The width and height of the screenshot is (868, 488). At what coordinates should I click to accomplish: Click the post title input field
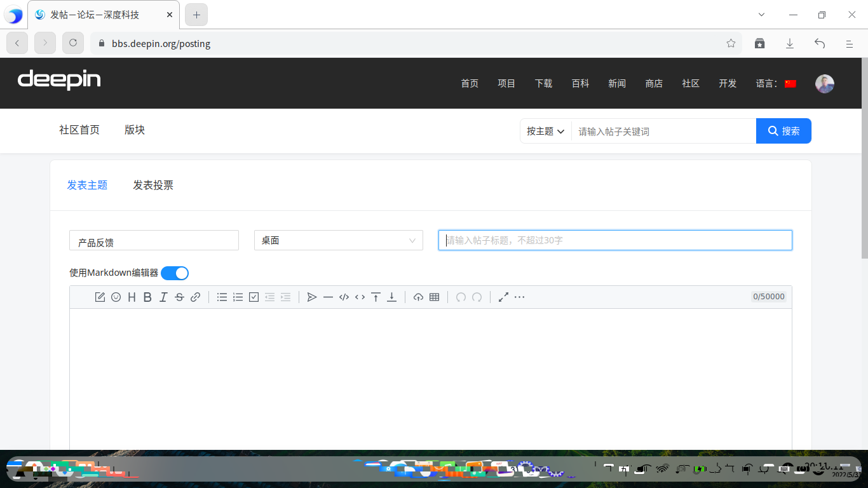click(x=615, y=240)
